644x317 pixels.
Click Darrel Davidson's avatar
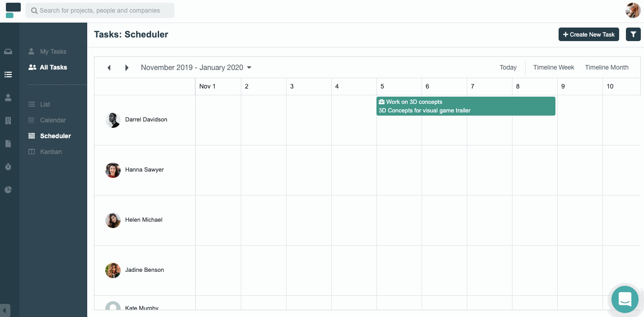(113, 120)
